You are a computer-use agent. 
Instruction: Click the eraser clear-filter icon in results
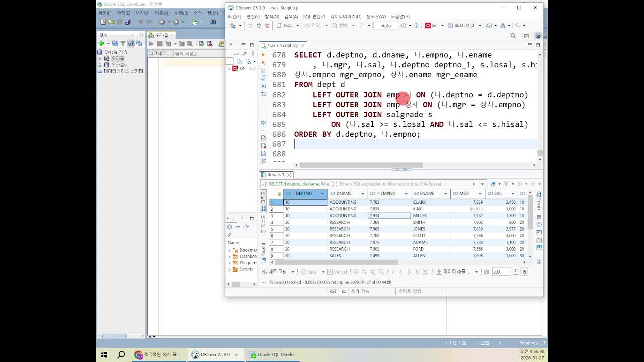tap(493, 184)
